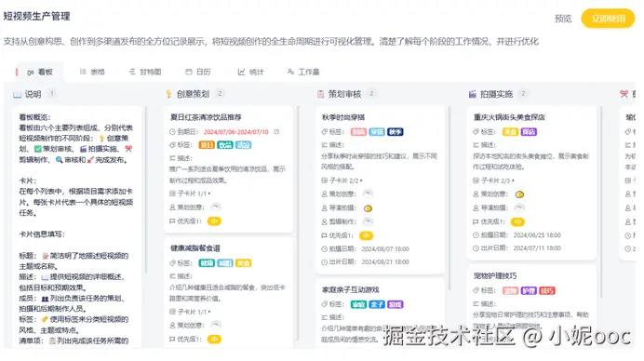Open the 宠物护理技巧 card title
The width and height of the screenshot is (644, 361).
pos(495,276)
